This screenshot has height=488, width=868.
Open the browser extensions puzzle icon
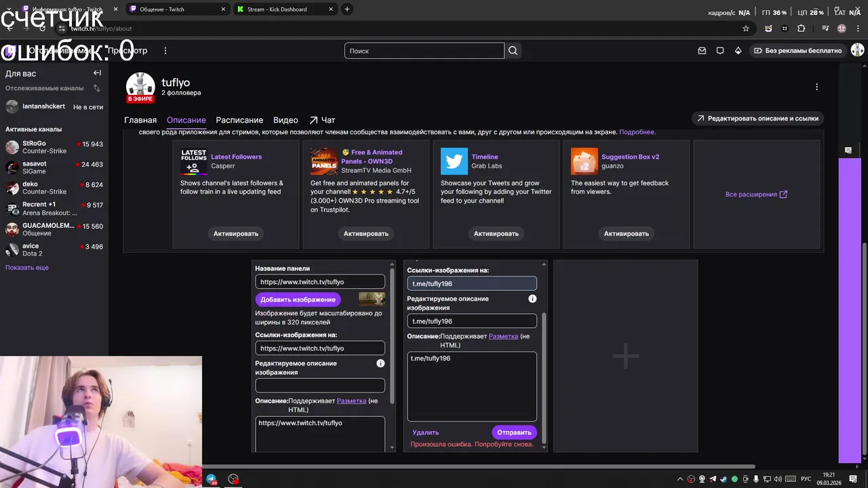802,28
